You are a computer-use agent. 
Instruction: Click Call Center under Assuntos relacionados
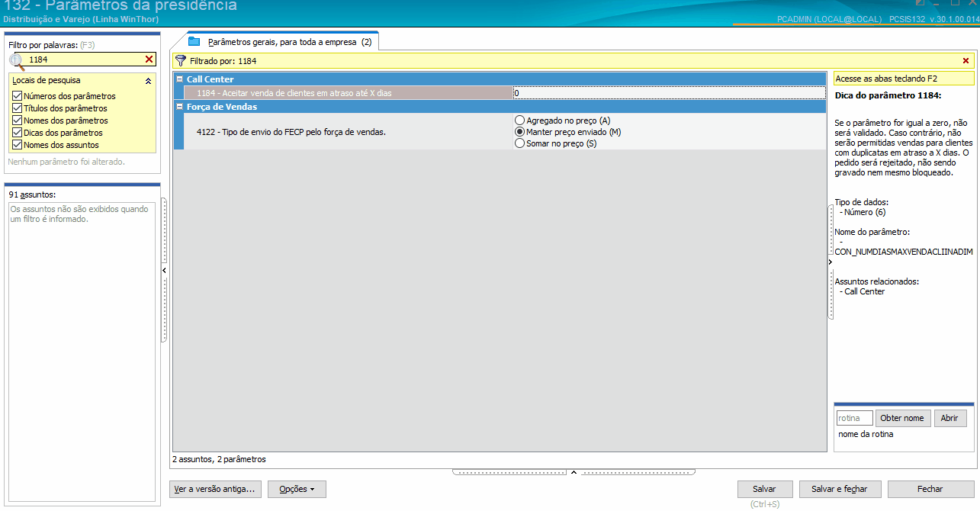[864, 291]
